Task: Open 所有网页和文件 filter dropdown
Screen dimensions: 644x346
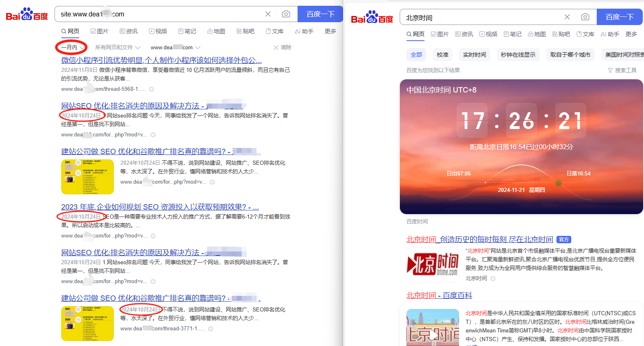Action: point(118,47)
